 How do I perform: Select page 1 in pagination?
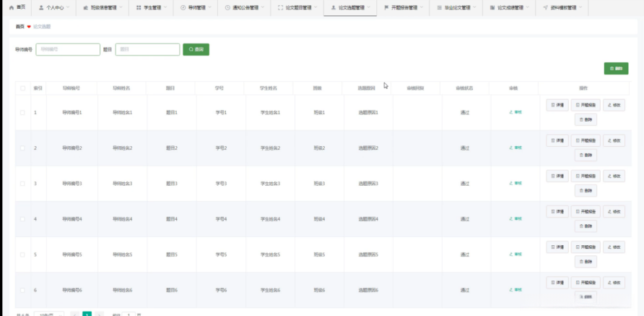(87, 314)
